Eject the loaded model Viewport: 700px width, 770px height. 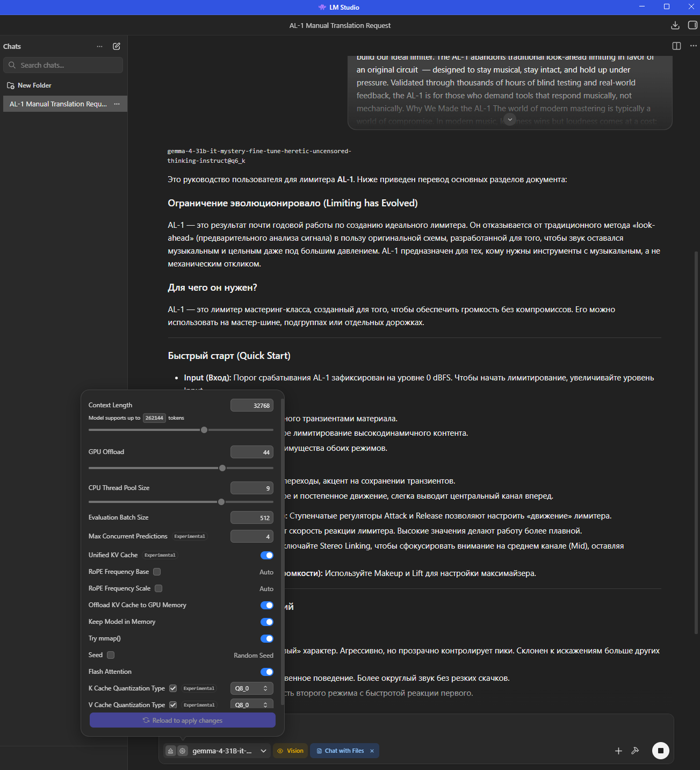click(x=170, y=751)
